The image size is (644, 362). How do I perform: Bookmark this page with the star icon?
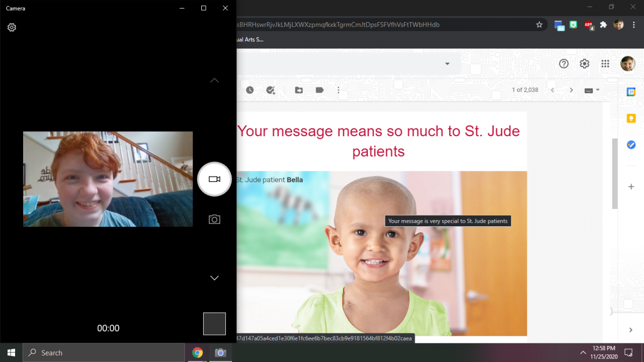(x=539, y=25)
